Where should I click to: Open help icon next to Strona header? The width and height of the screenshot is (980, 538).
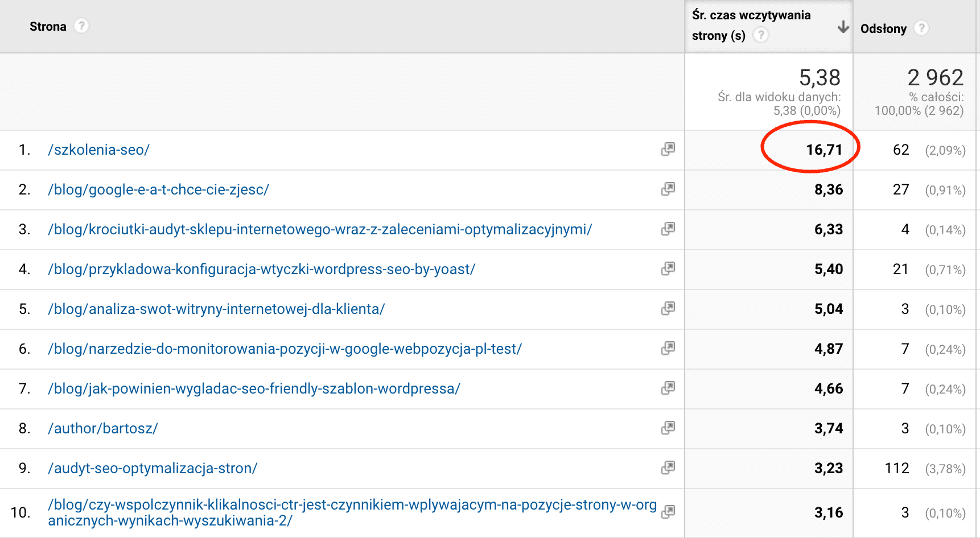[x=81, y=26]
